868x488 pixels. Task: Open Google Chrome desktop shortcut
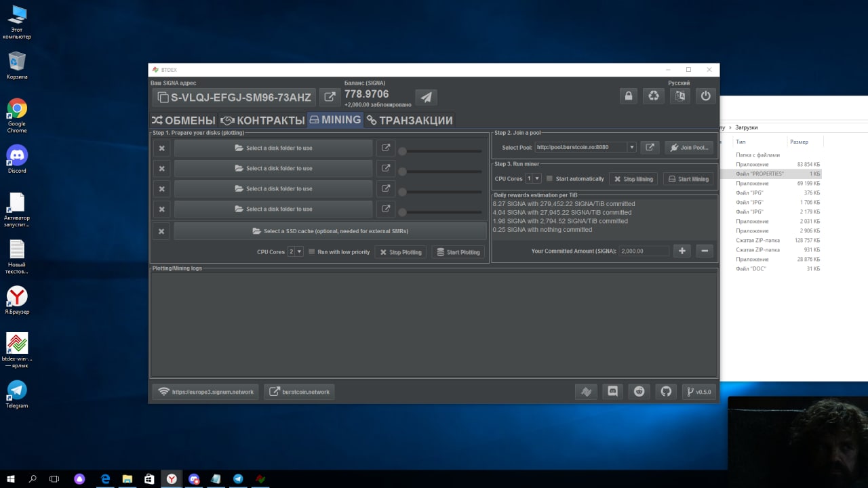(x=17, y=116)
